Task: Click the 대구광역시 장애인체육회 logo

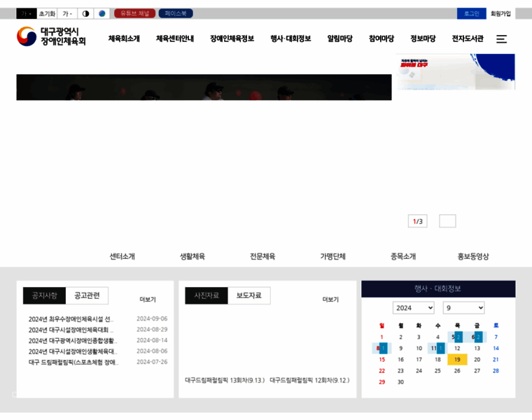Action: [x=51, y=36]
